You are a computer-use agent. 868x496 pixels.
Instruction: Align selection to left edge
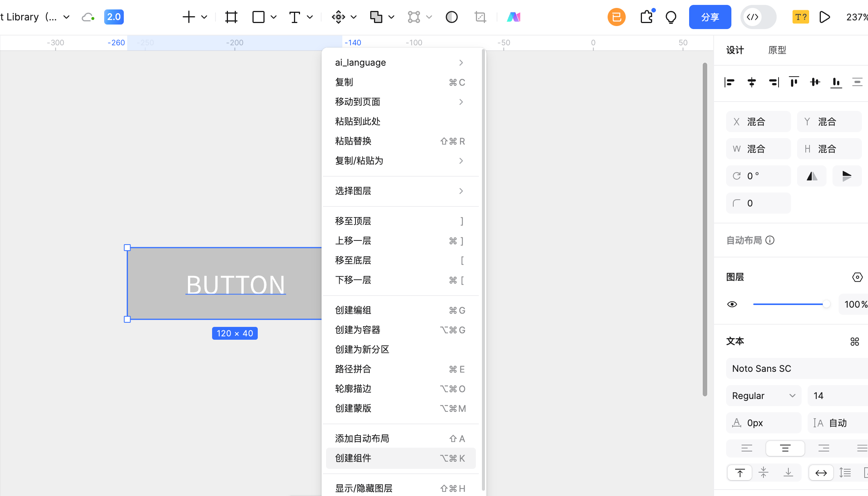coord(730,82)
